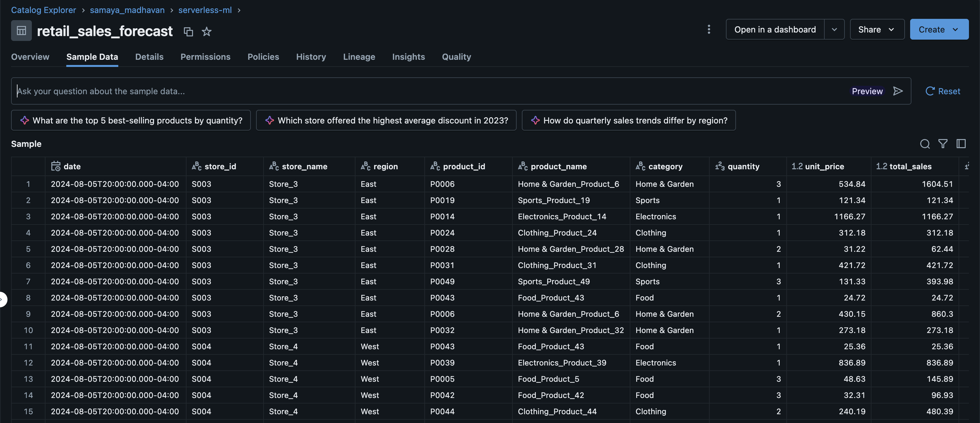The height and width of the screenshot is (423, 980).
Task: Click the calendar icon on the date column
Action: [56, 166]
